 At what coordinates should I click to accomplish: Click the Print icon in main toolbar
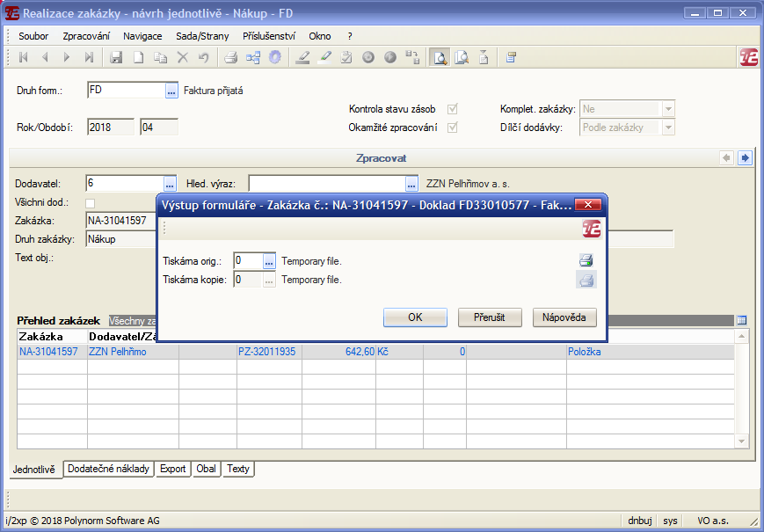tap(231, 57)
